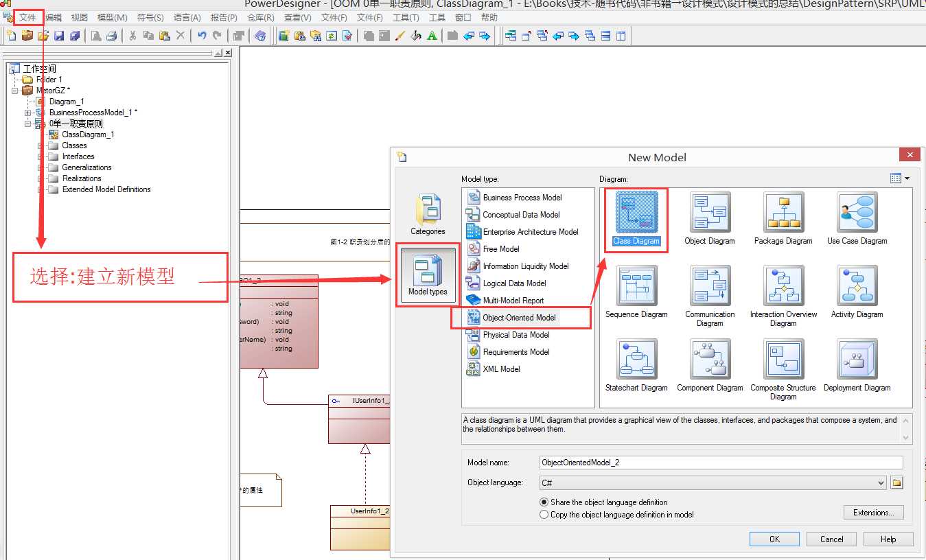Click the New model toolbar icon

(11, 36)
